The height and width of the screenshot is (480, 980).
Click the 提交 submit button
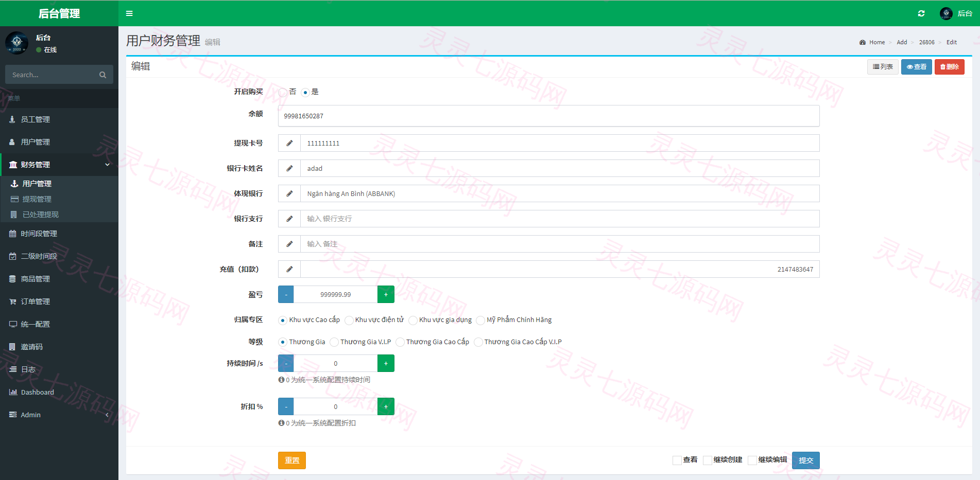[x=806, y=460]
